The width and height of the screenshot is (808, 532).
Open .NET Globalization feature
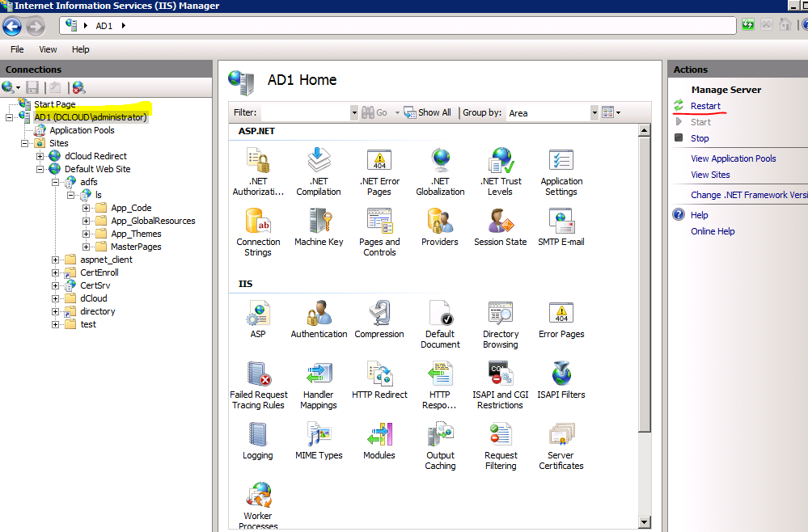point(440,172)
